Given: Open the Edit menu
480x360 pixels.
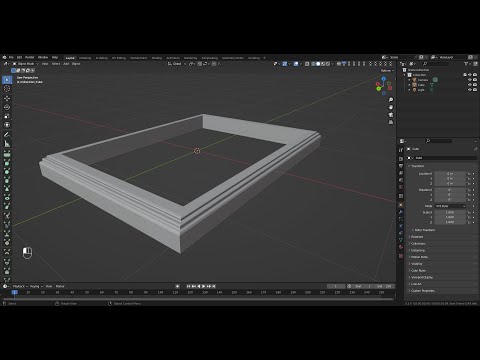Looking at the screenshot, I should coord(20,57).
